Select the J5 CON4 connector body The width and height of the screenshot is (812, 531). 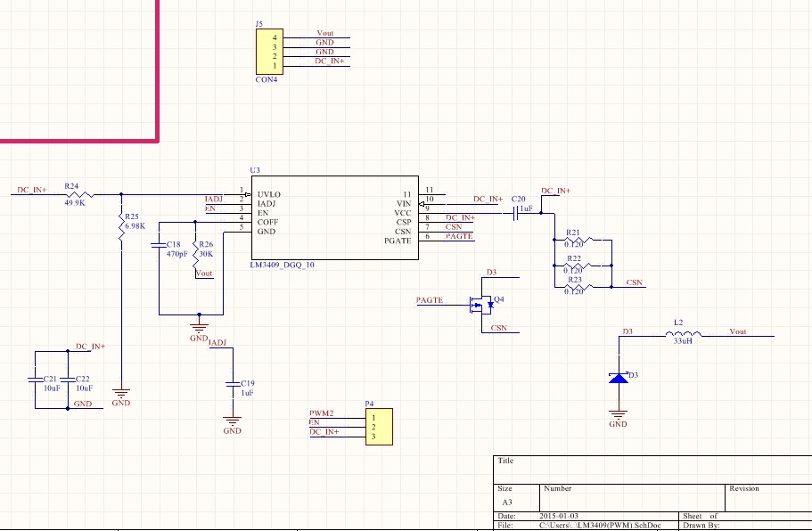pos(269,52)
